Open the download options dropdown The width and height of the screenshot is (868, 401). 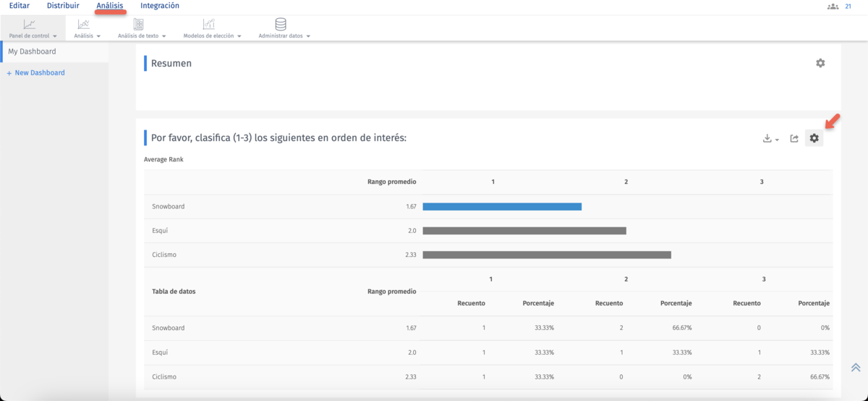coord(771,138)
